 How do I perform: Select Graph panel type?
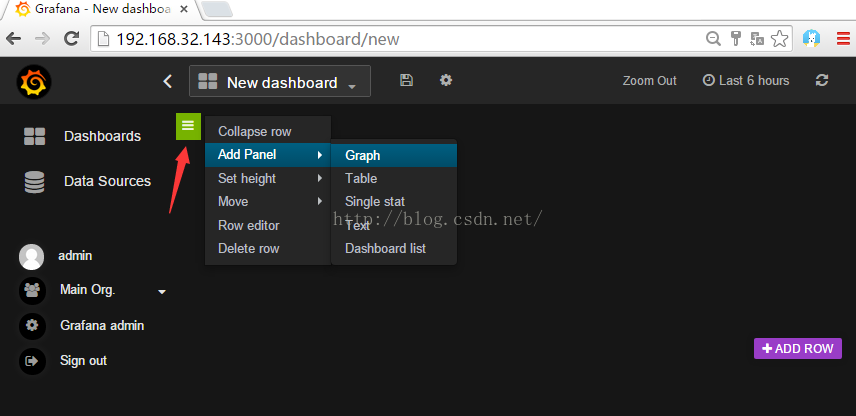[x=394, y=156]
